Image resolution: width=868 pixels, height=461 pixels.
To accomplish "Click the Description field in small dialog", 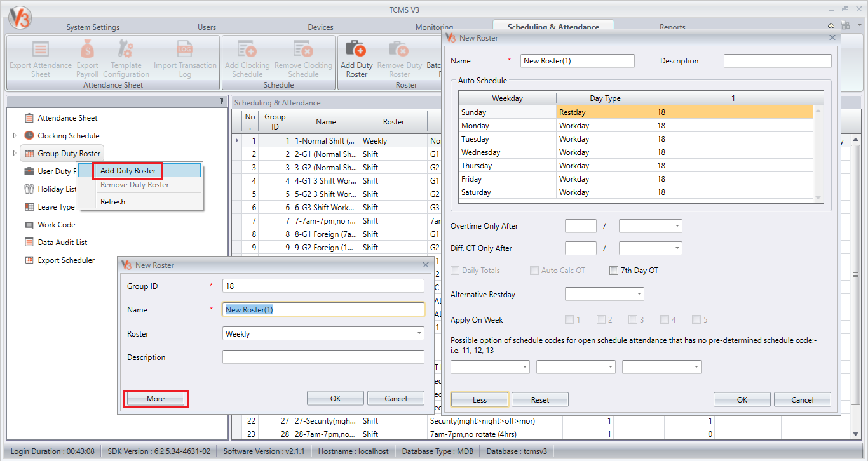I will (323, 357).
